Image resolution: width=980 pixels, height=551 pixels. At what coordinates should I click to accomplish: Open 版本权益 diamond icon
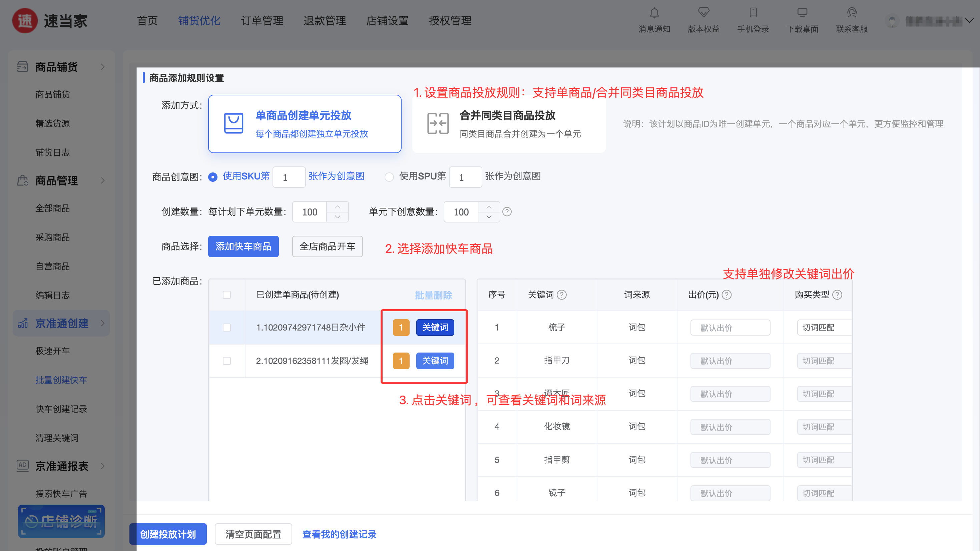703,13
